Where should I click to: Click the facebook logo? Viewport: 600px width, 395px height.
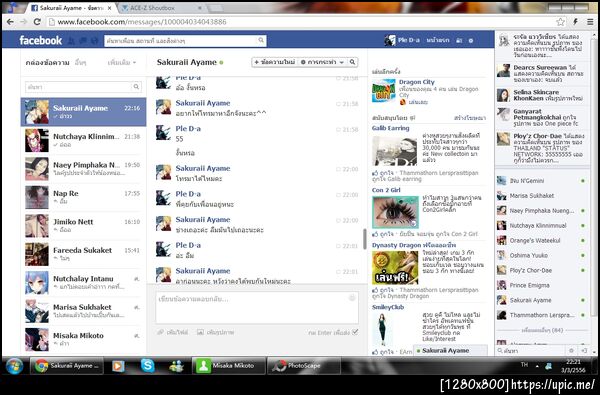point(41,40)
